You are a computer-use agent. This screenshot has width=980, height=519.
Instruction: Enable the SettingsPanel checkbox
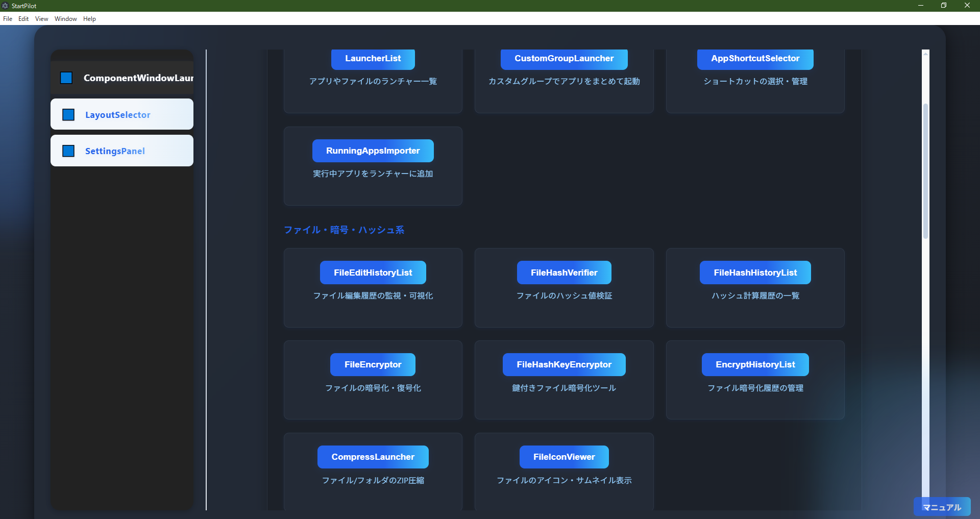[68, 151]
